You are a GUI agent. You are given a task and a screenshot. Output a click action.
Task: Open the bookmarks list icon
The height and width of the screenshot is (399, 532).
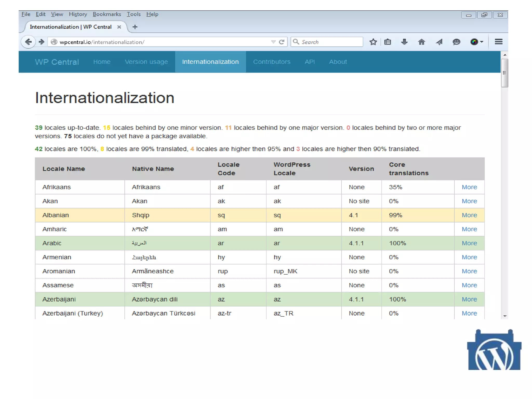coord(388,42)
